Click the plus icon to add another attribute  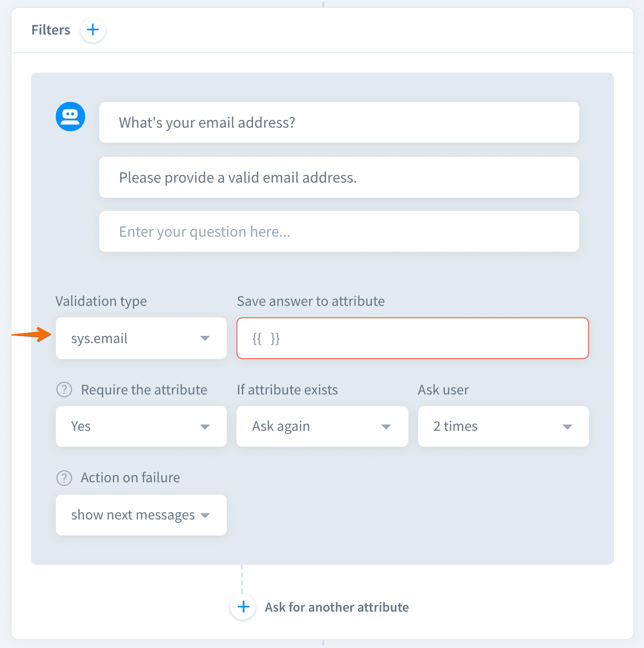point(243,607)
